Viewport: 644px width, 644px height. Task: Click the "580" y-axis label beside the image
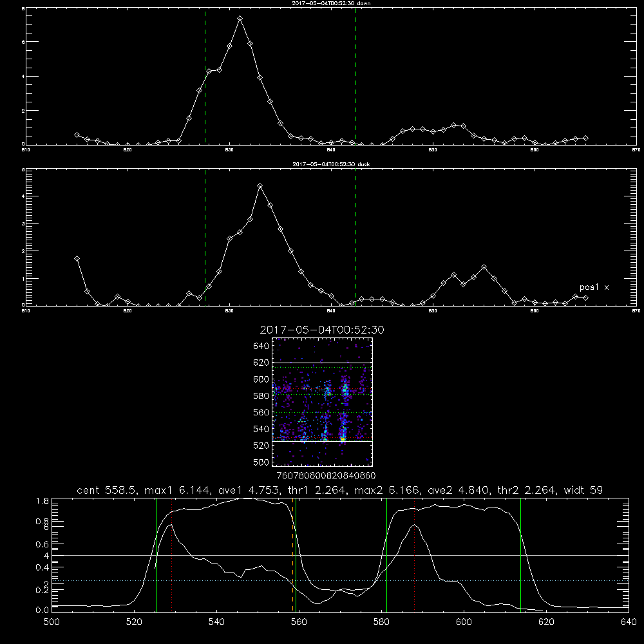261,396
